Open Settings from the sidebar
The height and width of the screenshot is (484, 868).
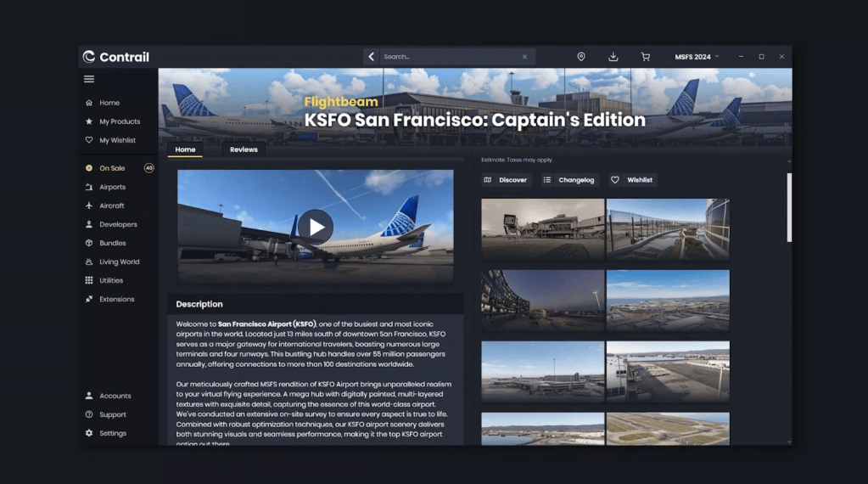pos(112,433)
